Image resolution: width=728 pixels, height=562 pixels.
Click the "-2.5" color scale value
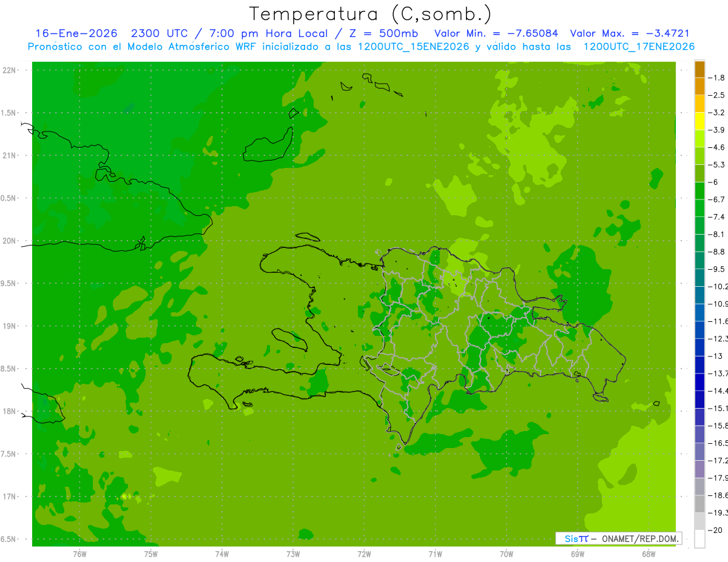point(717,95)
